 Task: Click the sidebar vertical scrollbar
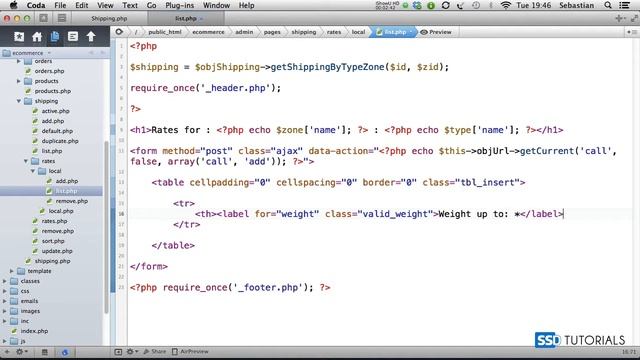(x=107, y=227)
